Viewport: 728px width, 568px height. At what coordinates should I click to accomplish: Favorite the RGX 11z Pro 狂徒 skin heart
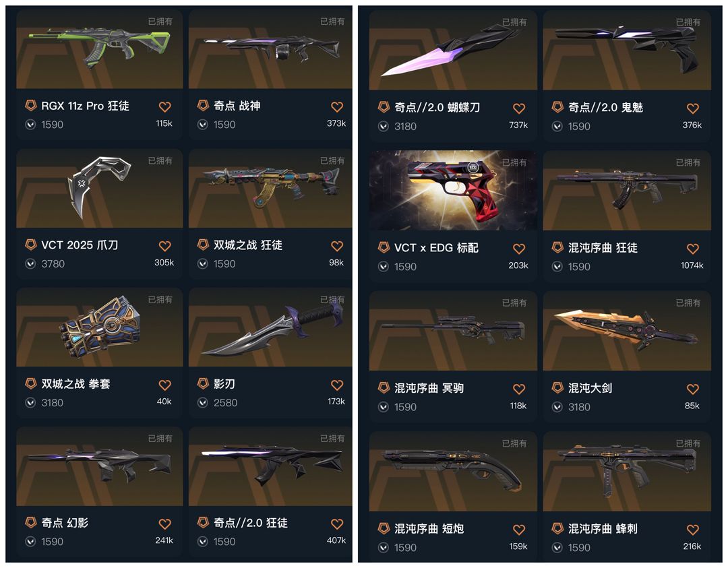click(165, 106)
